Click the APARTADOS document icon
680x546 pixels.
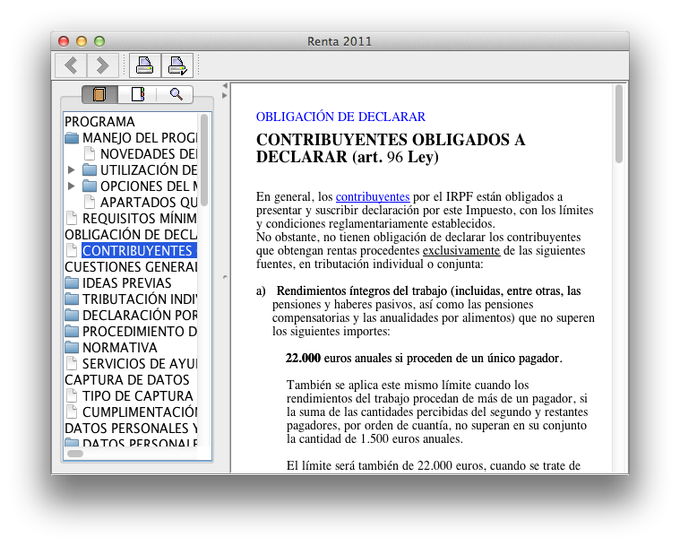pos(90,202)
